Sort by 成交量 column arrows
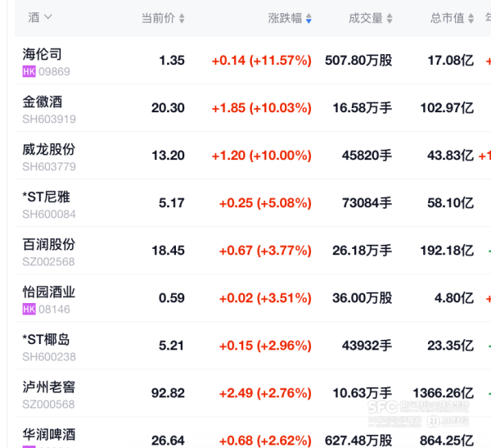The image size is (491, 448). click(x=390, y=18)
